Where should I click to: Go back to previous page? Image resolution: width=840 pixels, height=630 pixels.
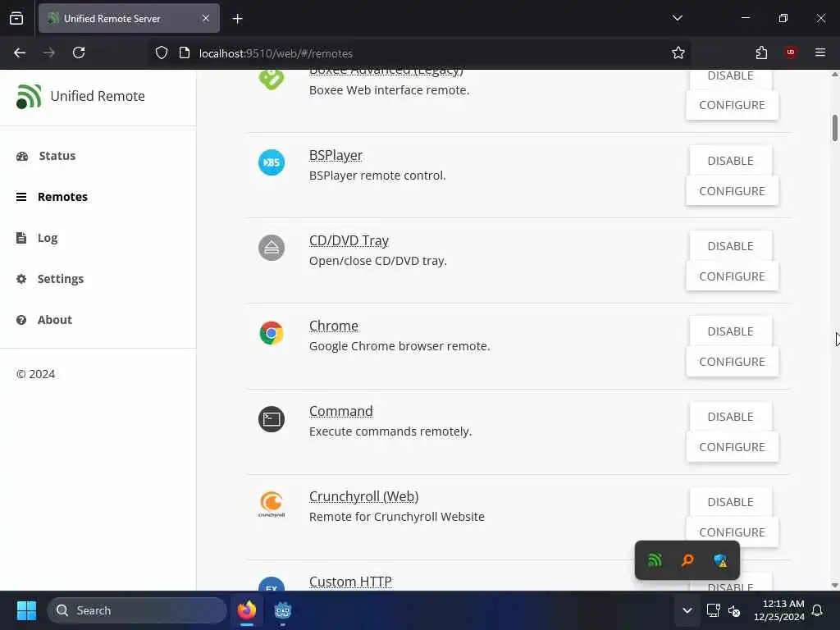pyautogui.click(x=20, y=52)
